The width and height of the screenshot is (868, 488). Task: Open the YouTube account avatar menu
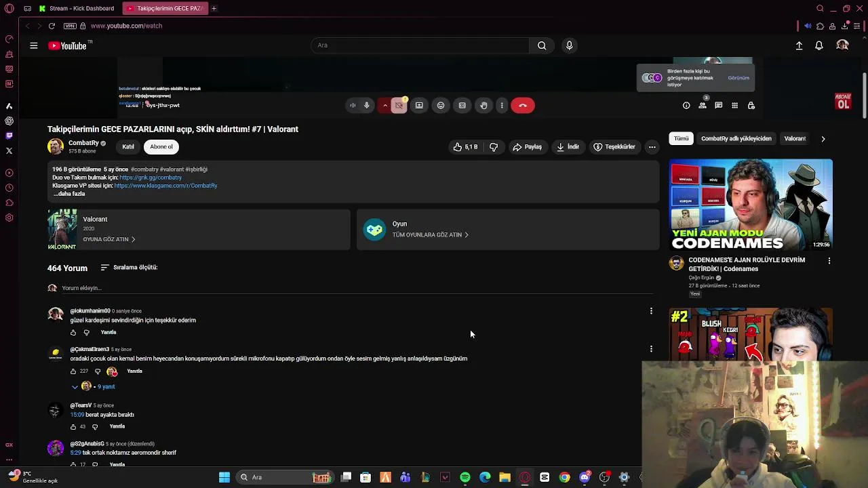[842, 45]
